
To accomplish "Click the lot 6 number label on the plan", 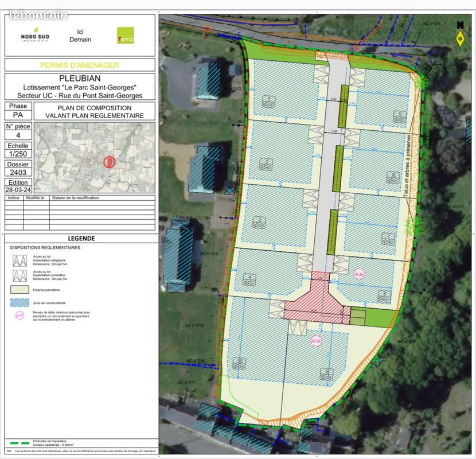I will tap(393, 177).
